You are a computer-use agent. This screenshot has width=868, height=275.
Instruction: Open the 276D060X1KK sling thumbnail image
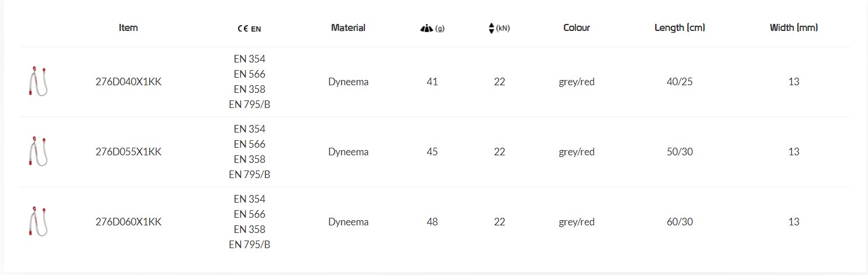[37, 222]
